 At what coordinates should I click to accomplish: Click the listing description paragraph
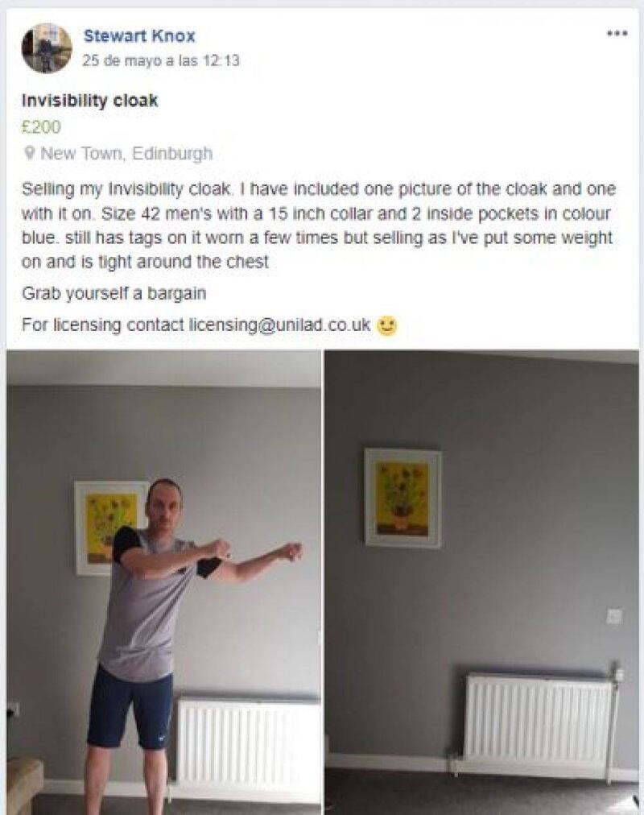tap(318, 225)
